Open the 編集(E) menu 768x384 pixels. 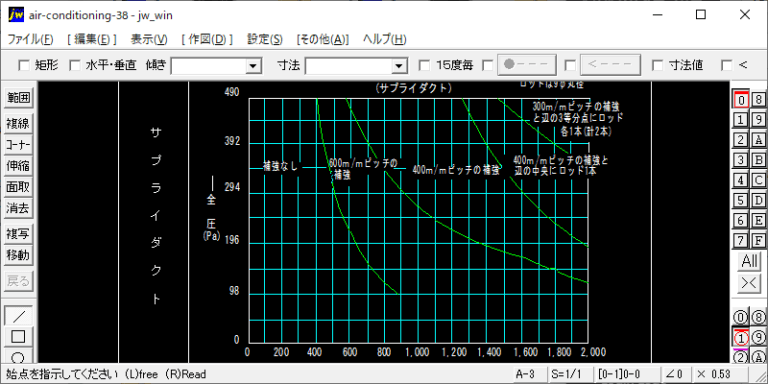(x=92, y=39)
